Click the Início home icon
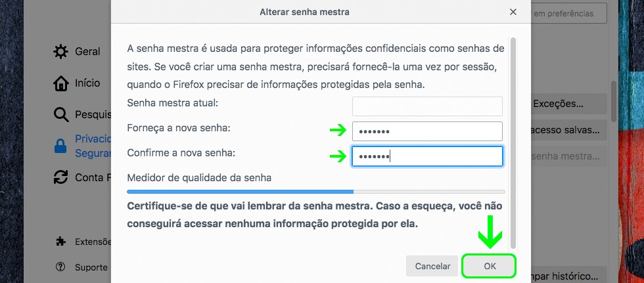This screenshot has height=283, width=644. click(x=61, y=83)
